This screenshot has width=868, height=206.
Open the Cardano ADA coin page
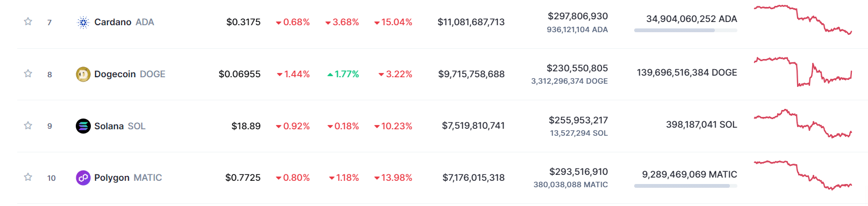point(124,22)
